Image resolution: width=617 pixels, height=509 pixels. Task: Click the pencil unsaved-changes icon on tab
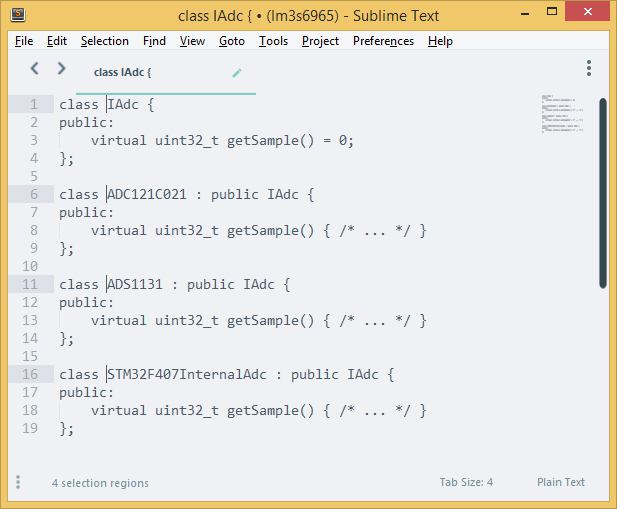(237, 72)
